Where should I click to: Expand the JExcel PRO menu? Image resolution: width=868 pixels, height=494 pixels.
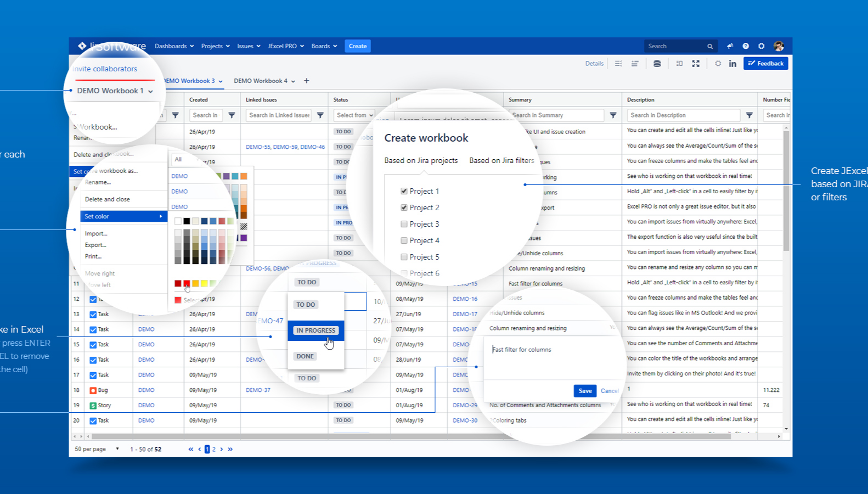(x=286, y=46)
